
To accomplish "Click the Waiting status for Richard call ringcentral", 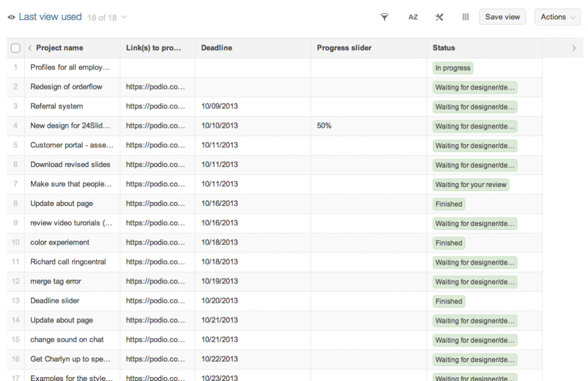I will tap(475, 263).
